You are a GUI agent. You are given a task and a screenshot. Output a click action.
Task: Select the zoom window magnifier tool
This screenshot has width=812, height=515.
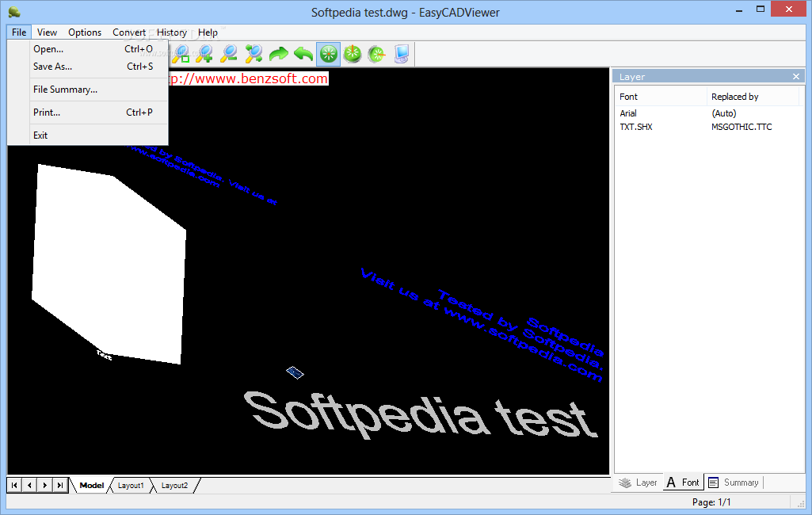181,54
